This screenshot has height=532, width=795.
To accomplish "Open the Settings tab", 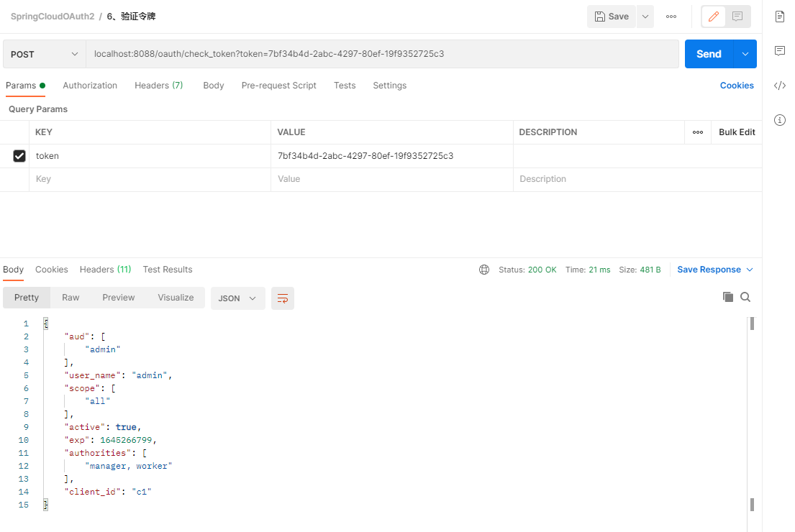I will (x=390, y=86).
